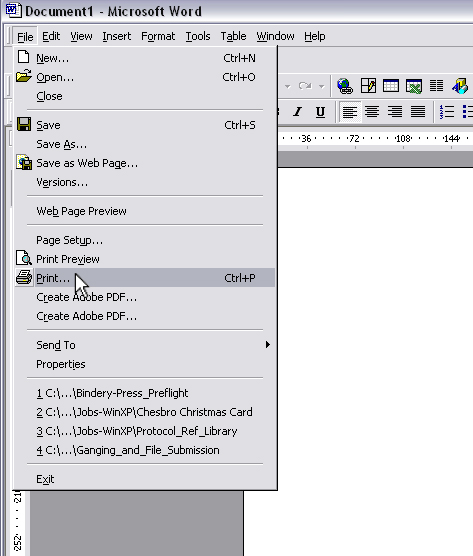Apply numbered list formatting
This screenshot has width=473, height=556.
[447, 112]
